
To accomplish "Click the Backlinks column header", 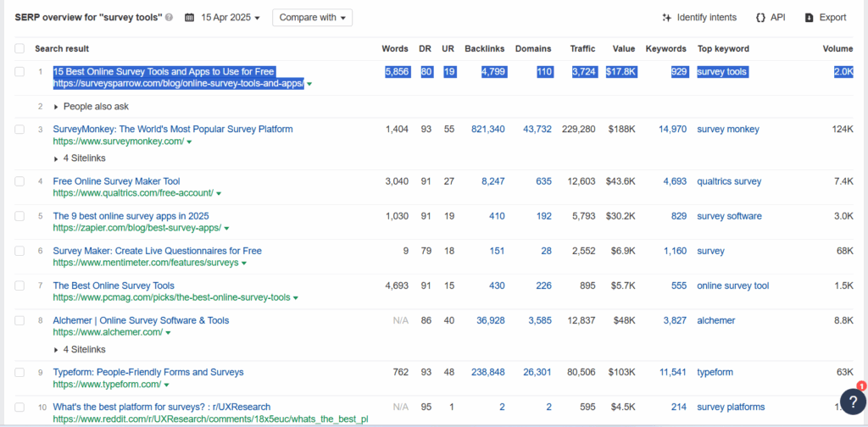I will (484, 48).
